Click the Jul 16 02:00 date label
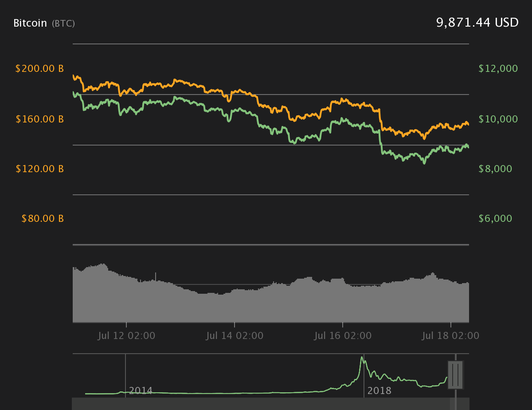Image resolution: width=532 pixels, height=410 pixels. [x=343, y=335]
